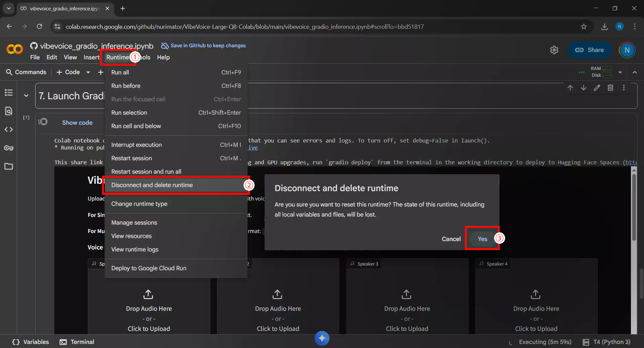This screenshot has width=644, height=348.
Task: Click 'Save in GitHub to keep changes'
Action: click(208, 46)
